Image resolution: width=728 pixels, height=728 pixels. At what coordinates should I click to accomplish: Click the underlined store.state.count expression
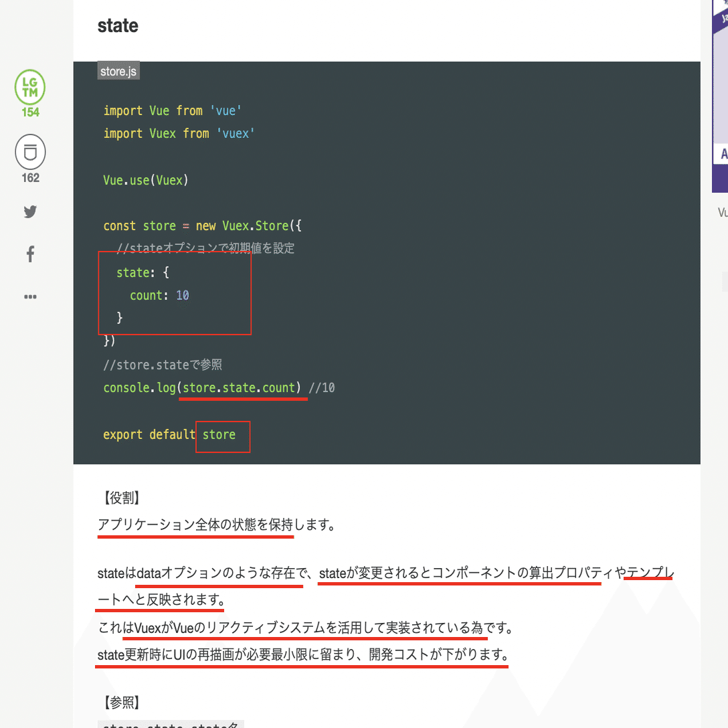pyautogui.click(x=242, y=387)
